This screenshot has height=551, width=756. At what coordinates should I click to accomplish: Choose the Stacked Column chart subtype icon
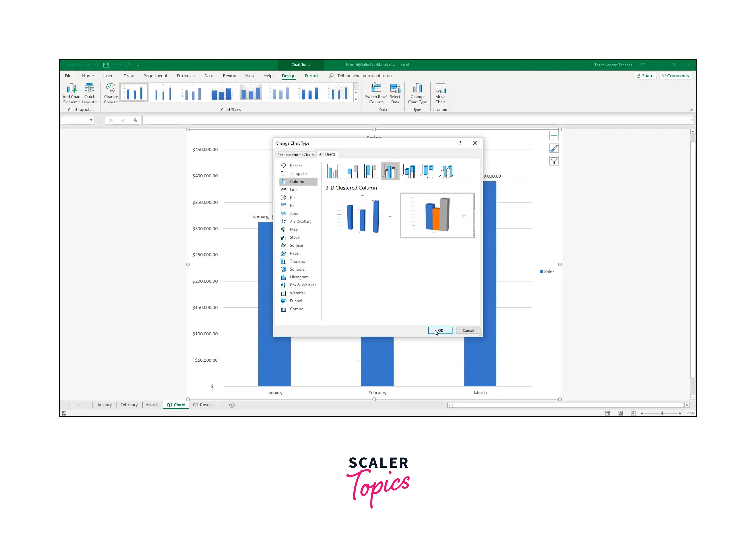[x=352, y=171]
